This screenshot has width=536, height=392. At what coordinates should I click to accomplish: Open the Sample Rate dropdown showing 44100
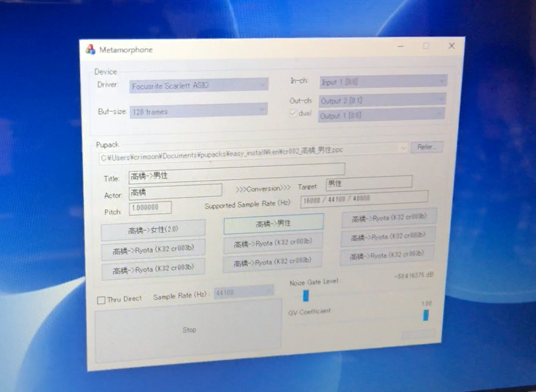tap(244, 292)
